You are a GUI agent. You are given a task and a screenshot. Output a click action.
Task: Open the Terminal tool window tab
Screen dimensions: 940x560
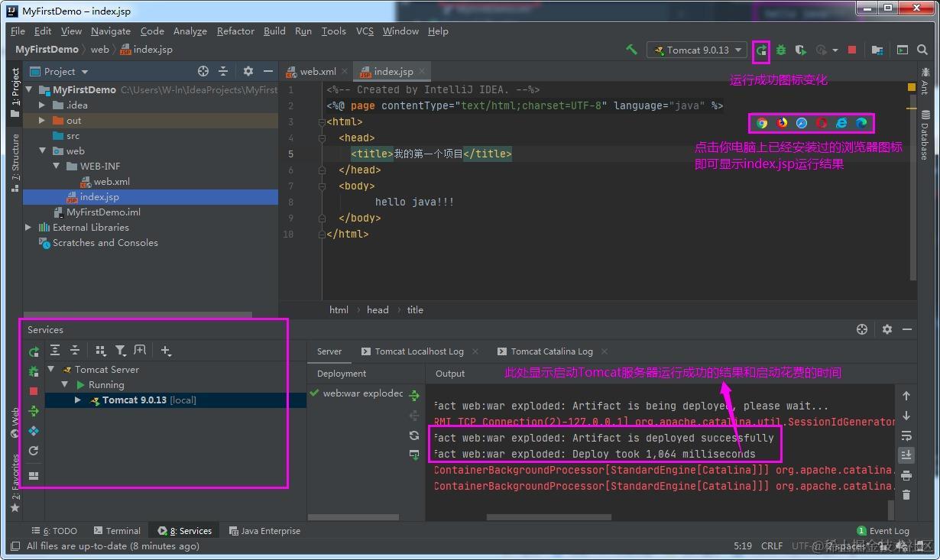point(117,530)
